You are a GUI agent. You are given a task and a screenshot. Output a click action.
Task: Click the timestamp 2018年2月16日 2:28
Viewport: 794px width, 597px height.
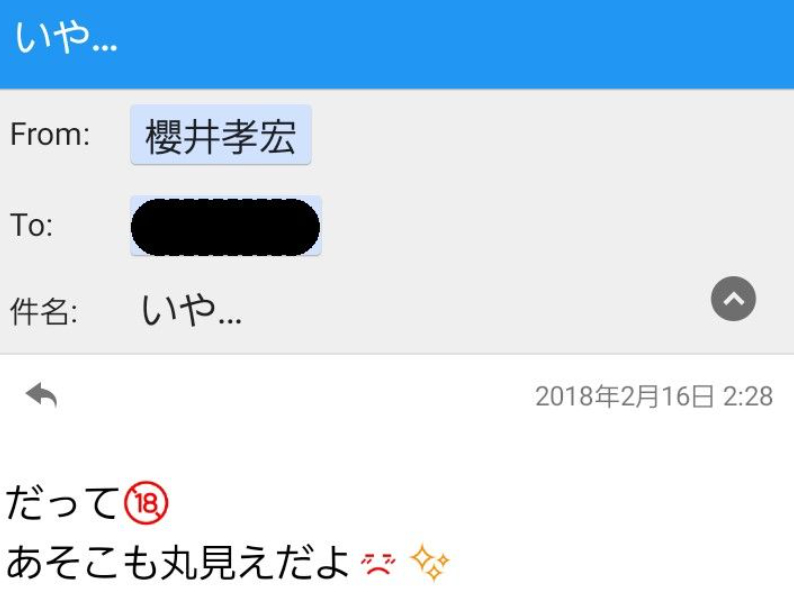pos(654,396)
